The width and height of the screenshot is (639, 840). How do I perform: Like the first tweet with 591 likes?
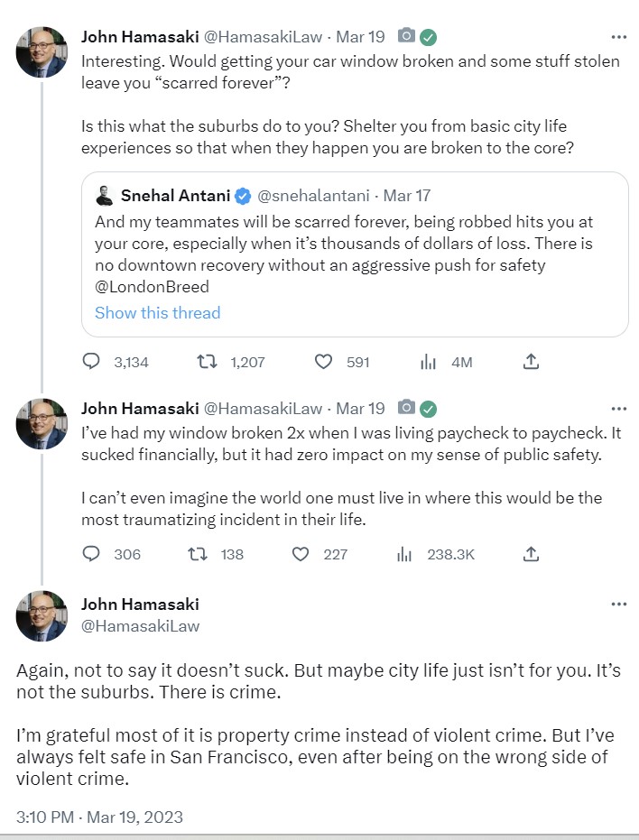pyautogui.click(x=324, y=362)
